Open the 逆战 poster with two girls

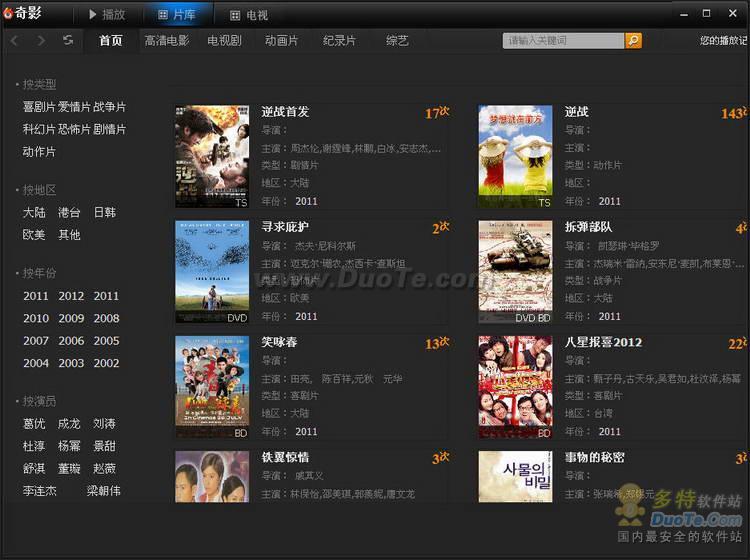[x=515, y=156]
